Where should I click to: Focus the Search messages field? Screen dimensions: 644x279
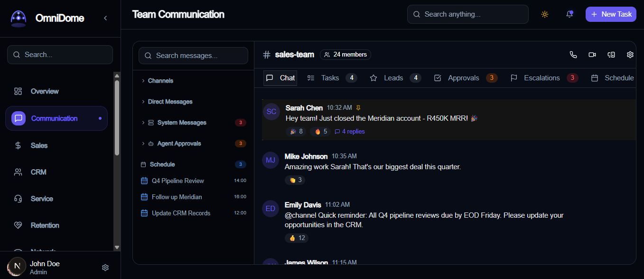(x=193, y=56)
